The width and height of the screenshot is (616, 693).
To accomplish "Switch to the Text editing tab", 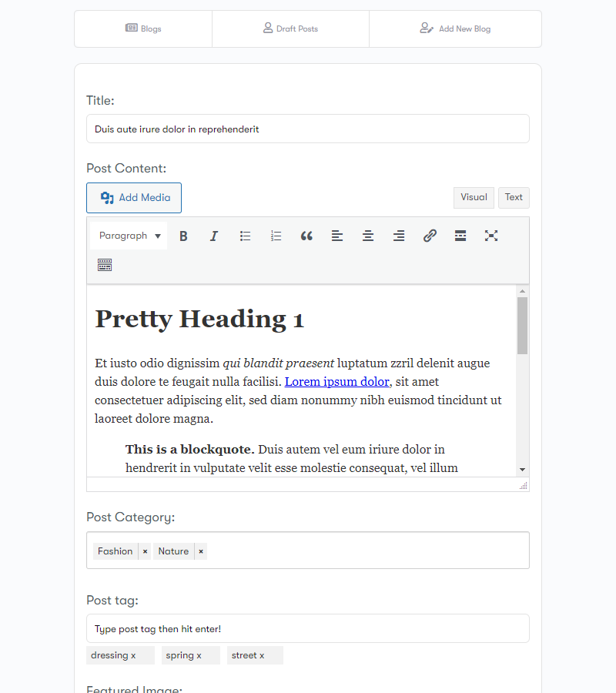I will (513, 197).
